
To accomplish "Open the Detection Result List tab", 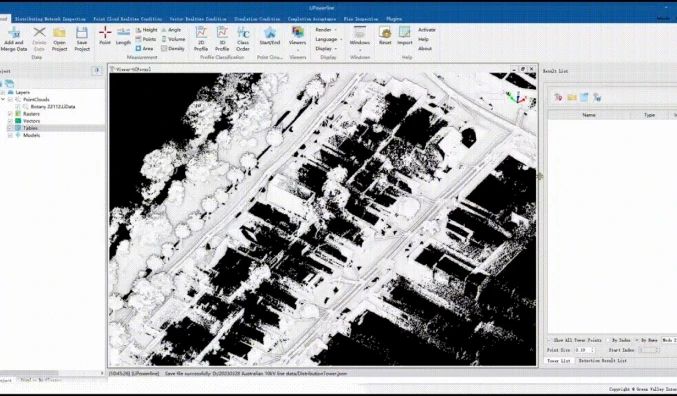I will 603,361.
